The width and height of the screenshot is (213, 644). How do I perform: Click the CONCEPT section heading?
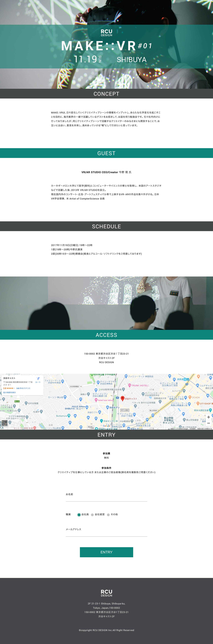pos(106,94)
